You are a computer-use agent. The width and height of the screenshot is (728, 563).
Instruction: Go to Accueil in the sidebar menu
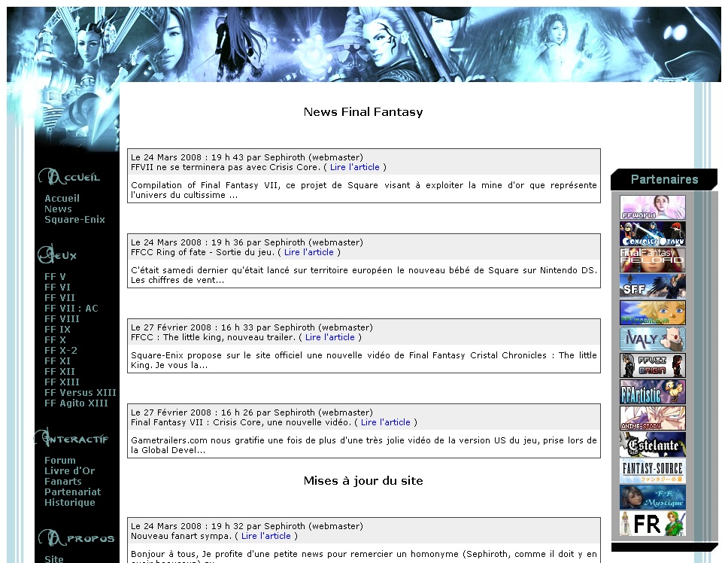click(62, 199)
